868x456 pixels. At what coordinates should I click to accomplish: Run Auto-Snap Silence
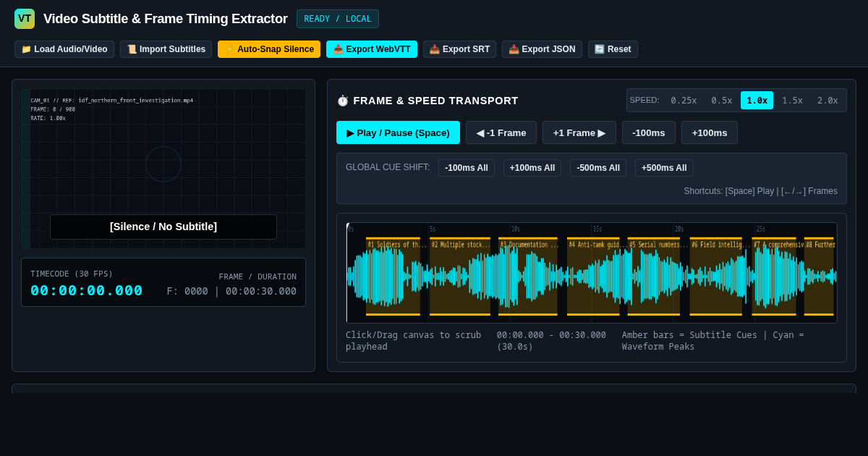point(269,49)
